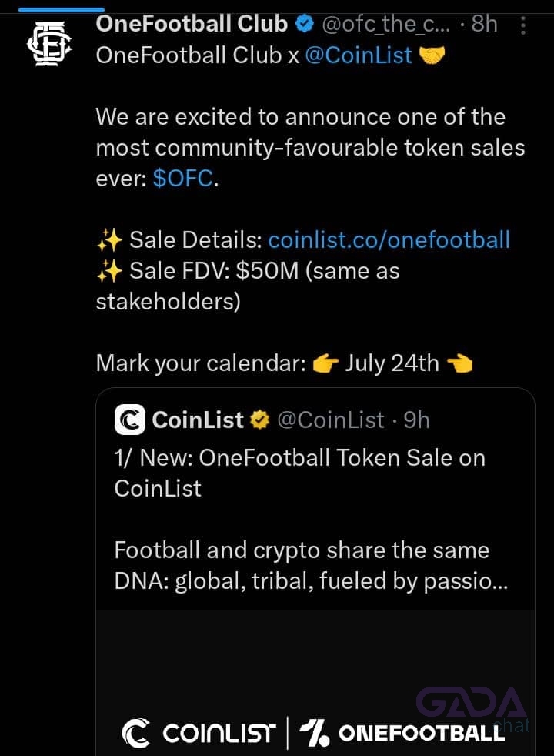
Task: Click the blue verified badge next to OneFootball Club
Action: click(305, 24)
